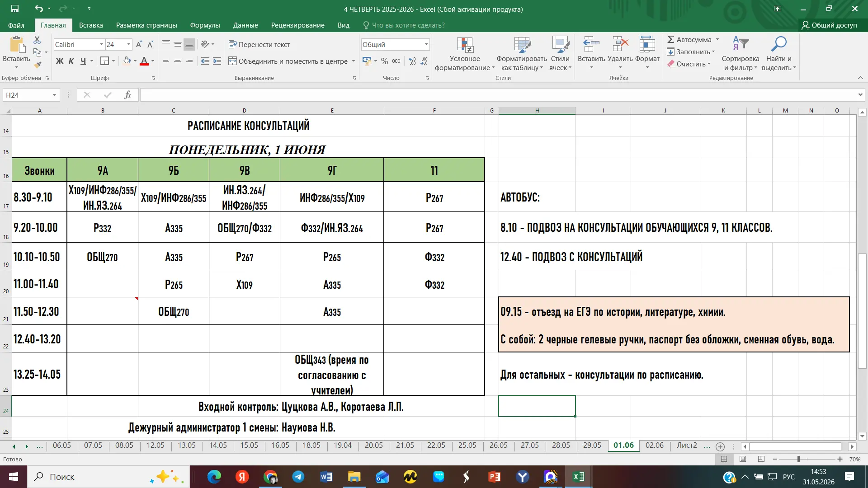
Task: Add a new sheet plus button
Action: click(x=720, y=446)
